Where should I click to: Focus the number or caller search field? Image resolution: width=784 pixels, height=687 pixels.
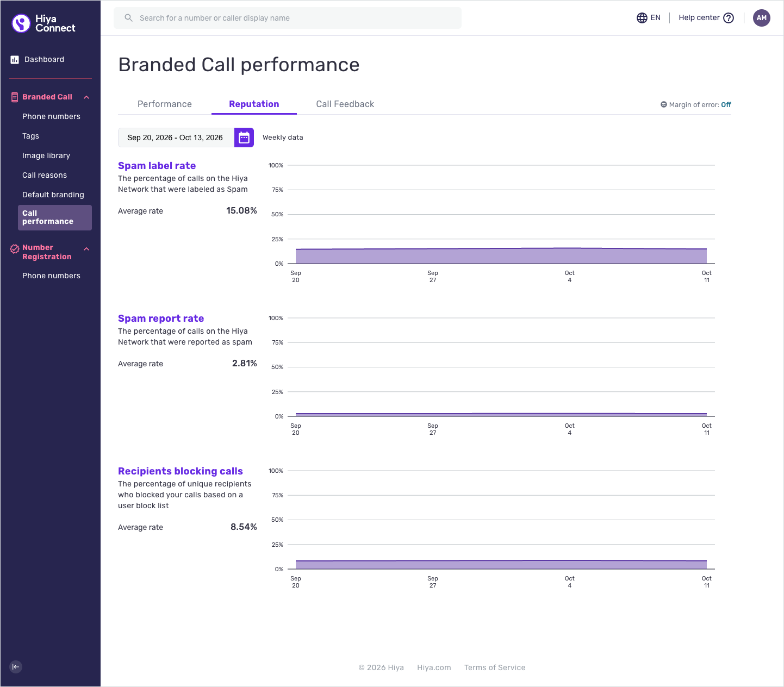[x=288, y=18]
